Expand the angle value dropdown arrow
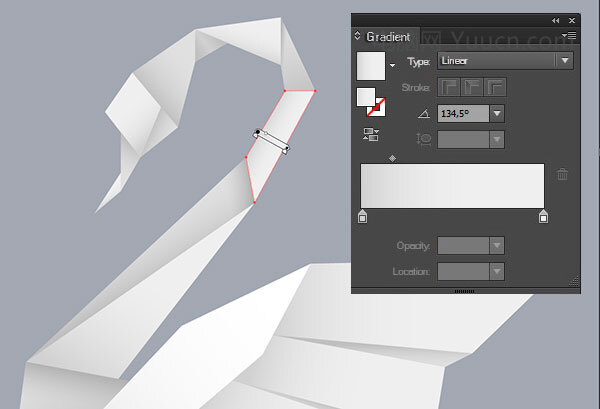Viewport: 600px width, 409px height. pyautogui.click(x=497, y=114)
